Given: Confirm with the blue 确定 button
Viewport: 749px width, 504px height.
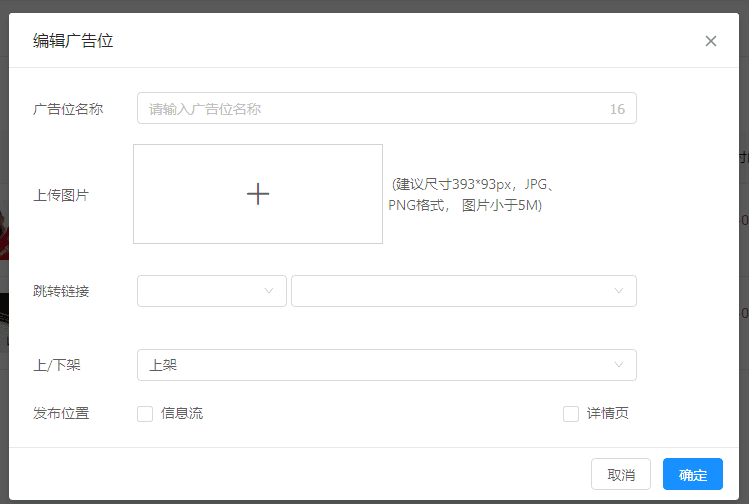Looking at the screenshot, I should (692, 475).
